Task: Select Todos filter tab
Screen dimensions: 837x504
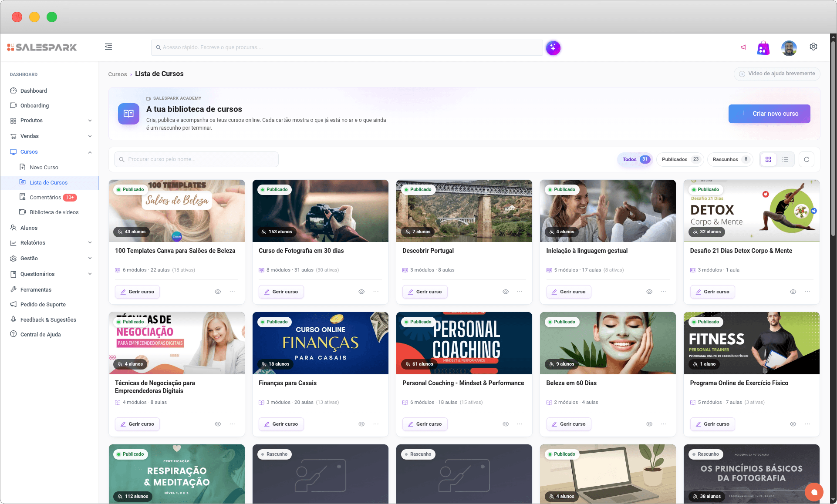Action: [x=635, y=159]
